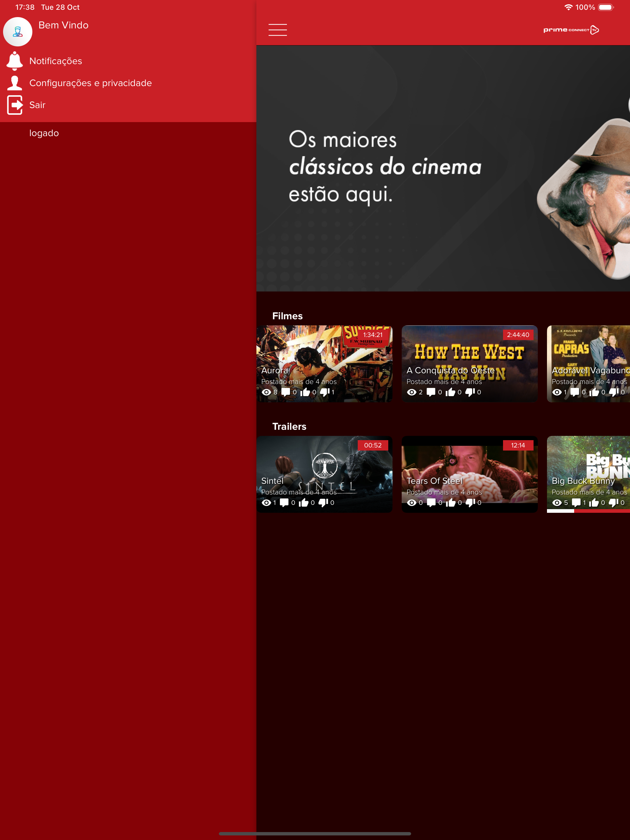Click the Sair exit icon
The image size is (630, 840).
click(14, 105)
